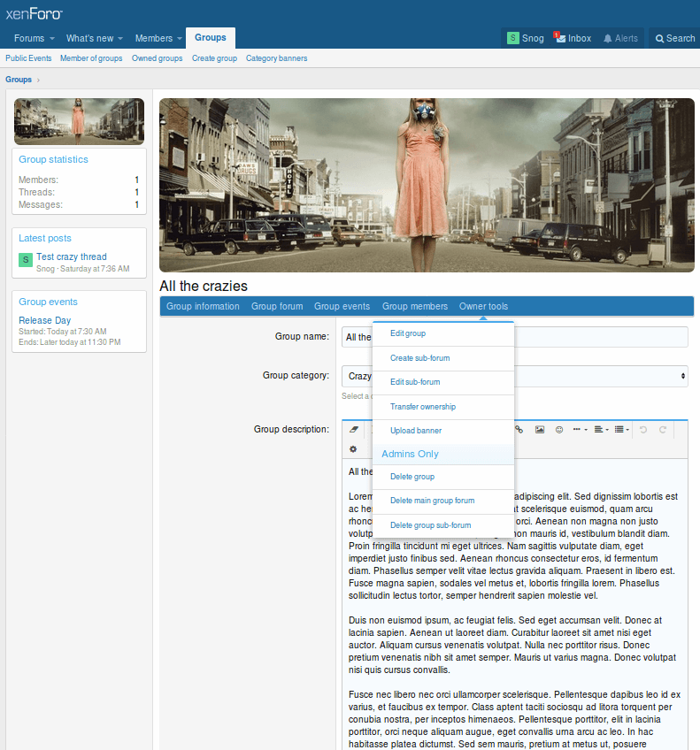The image size is (700, 750).
Task: Open the Test crazy thread link
Action: pos(72,256)
